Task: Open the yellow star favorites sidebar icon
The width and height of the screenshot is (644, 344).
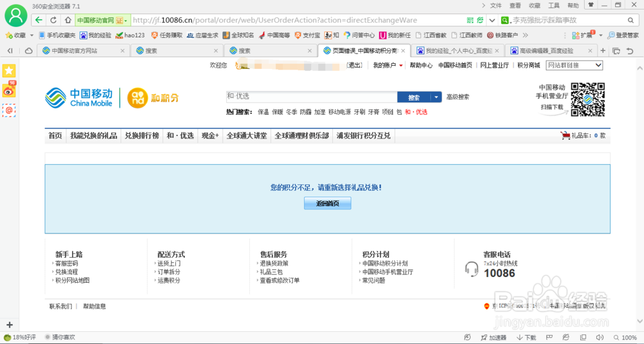Action: point(9,71)
